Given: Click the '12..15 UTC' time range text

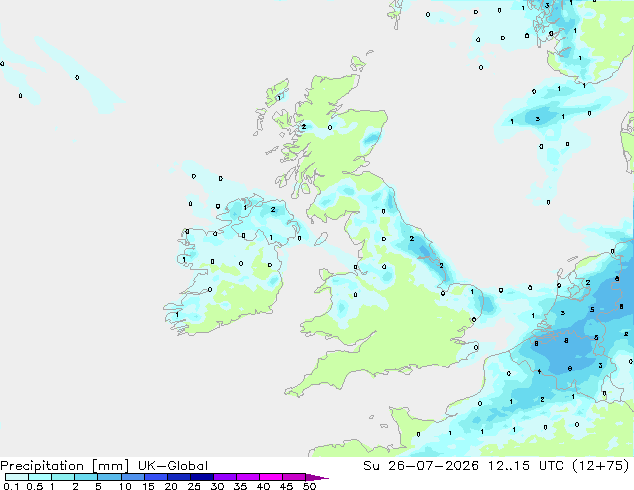Looking at the screenshot, I should click(x=526, y=466).
